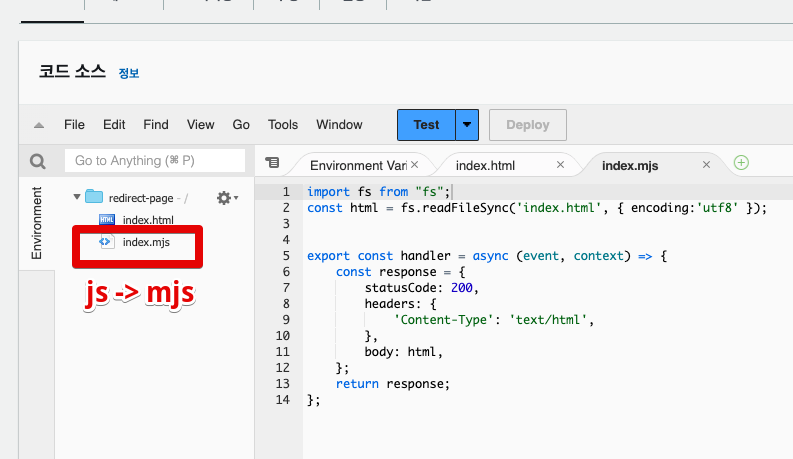Select the redirect-page folder name

coord(141,198)
